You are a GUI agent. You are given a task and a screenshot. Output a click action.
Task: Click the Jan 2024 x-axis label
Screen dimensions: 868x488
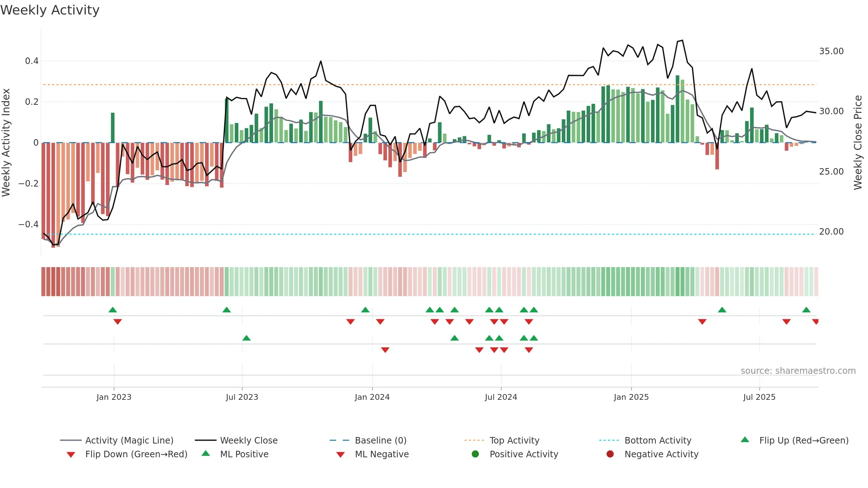(x=372, y=397)
